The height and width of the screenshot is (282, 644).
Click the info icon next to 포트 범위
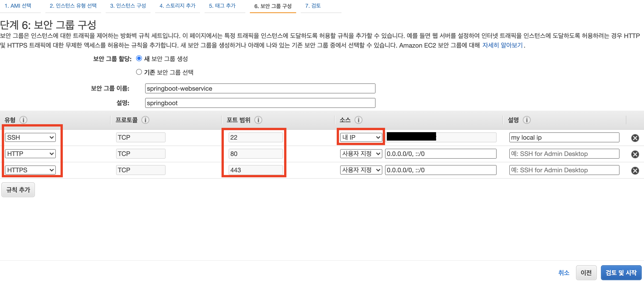pyautogui.click(x=258, y=120)
